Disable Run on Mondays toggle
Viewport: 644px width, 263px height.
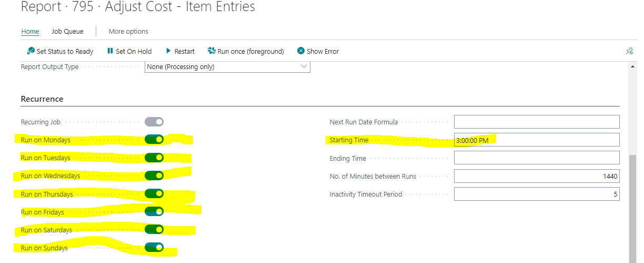154,140
